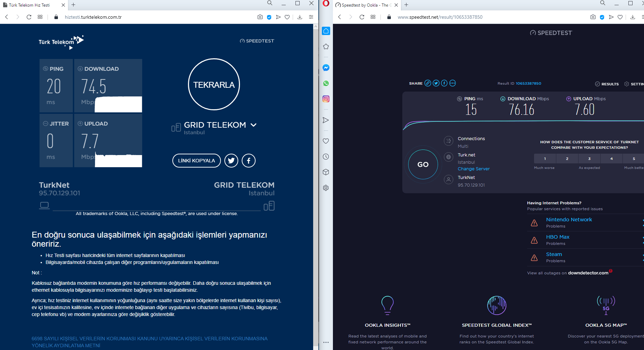Screen dimensions: 644x350
Task: Open Opera sidebar home icon
Action: pos(326,31)
